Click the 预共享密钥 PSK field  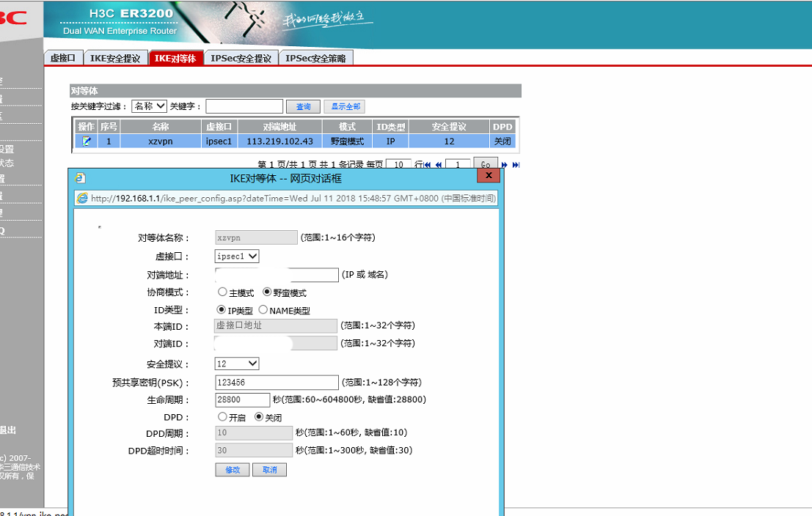(x=277, y=383)
